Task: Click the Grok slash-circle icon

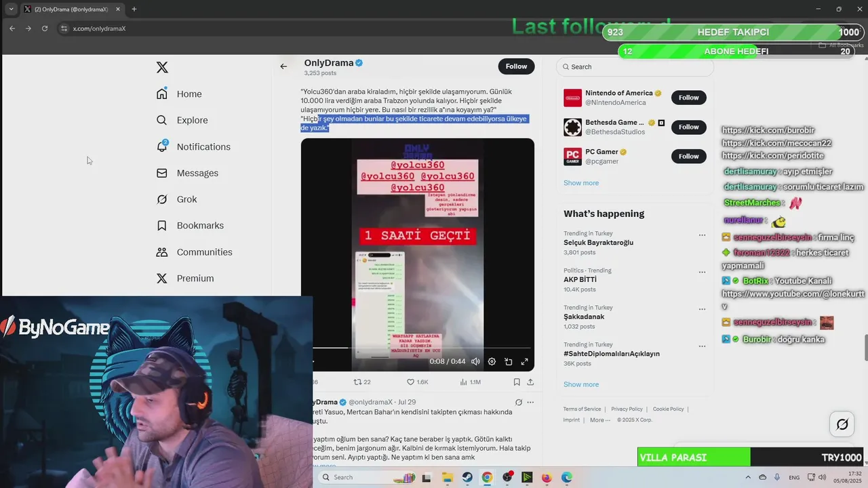Action: (x=161, y=199)
